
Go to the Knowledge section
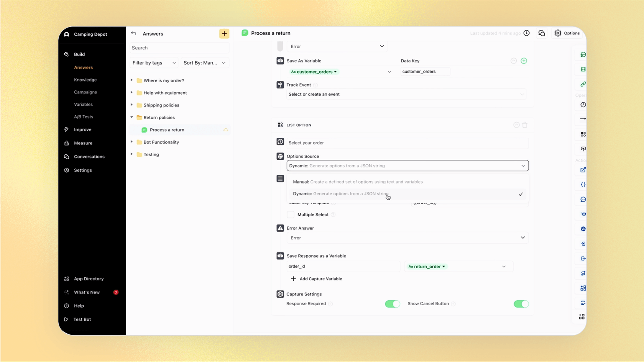coord(85,80)
